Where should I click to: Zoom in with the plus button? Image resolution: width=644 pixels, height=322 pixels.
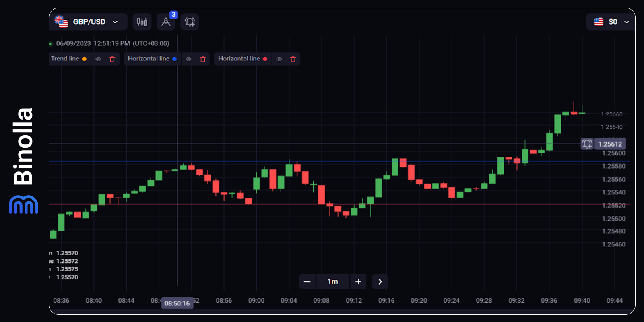click(x=358, y=281)
